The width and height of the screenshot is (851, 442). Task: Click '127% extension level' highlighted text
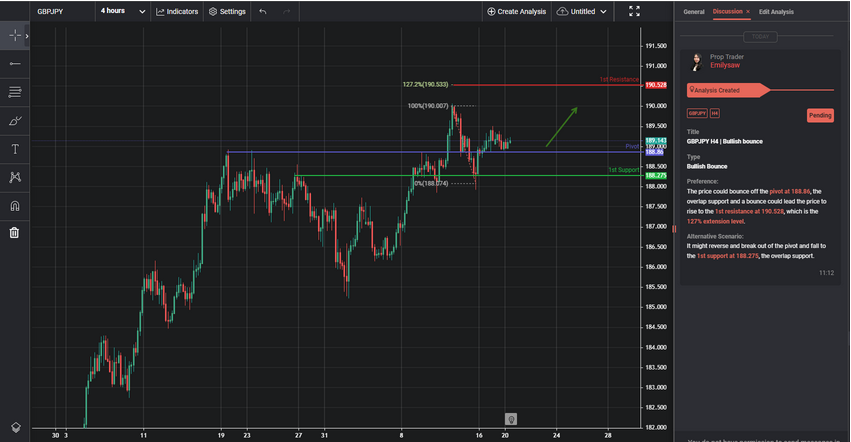tap(716, 222)
